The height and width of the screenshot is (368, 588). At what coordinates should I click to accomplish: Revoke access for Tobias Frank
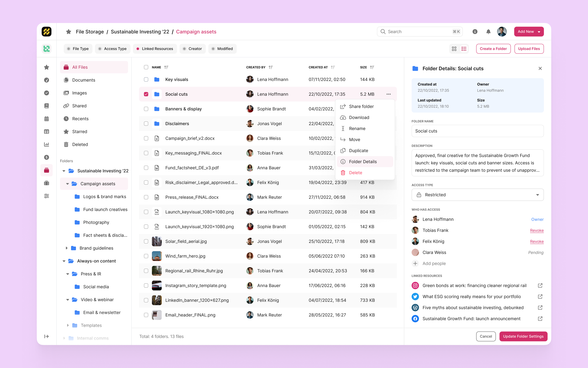coord(537,230)
